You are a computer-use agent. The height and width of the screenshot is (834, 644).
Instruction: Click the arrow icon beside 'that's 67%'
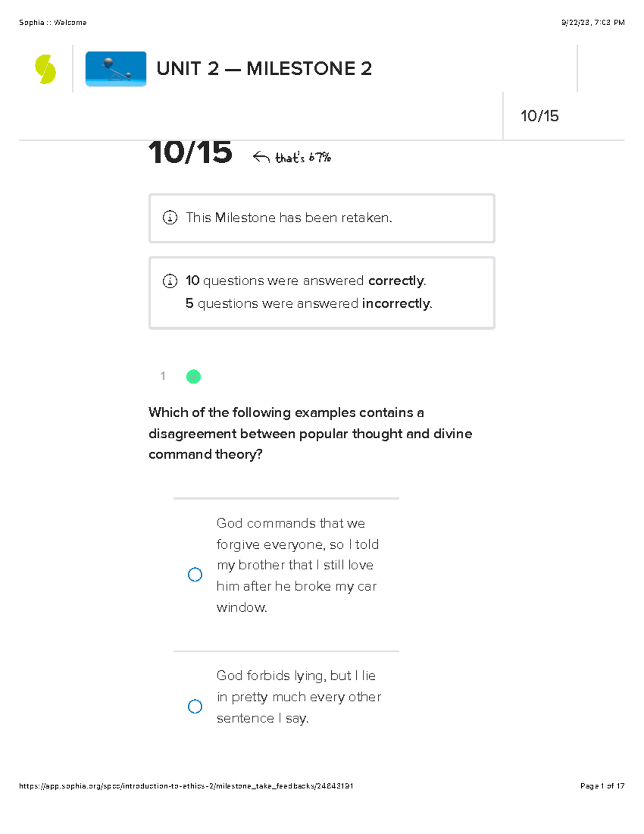click(261, 157)
